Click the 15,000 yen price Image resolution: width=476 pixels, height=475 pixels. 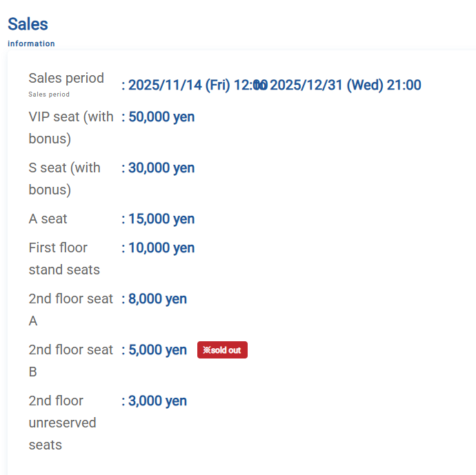click(161, 219)
